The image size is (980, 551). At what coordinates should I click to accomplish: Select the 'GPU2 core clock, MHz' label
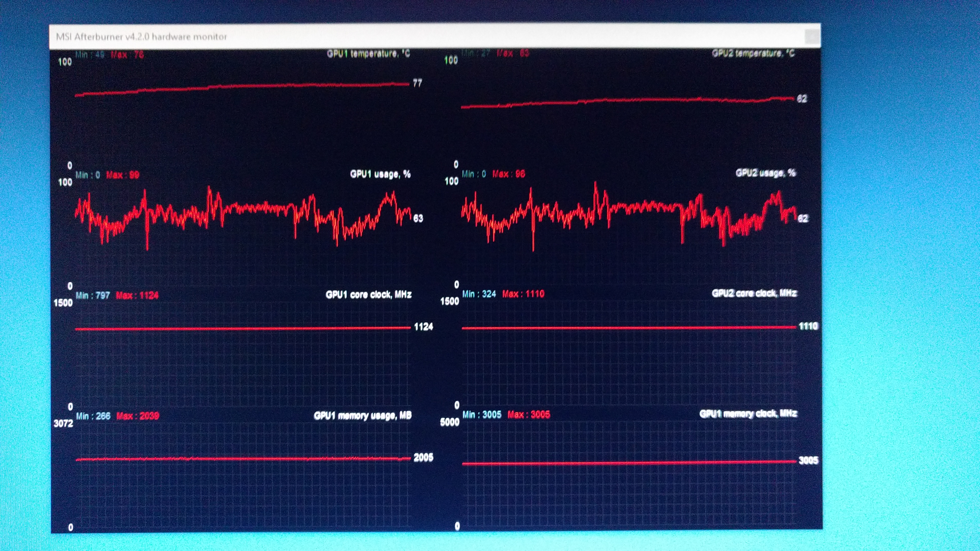coord(754,293)
